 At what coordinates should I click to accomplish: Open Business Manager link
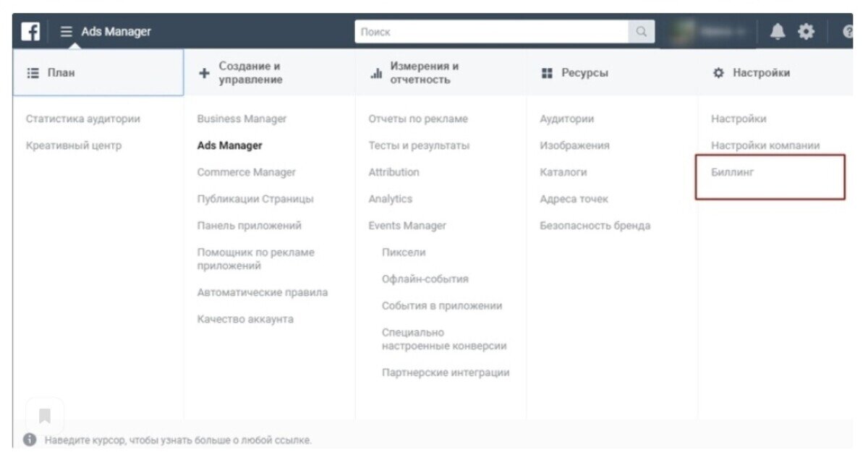(242, 119)
